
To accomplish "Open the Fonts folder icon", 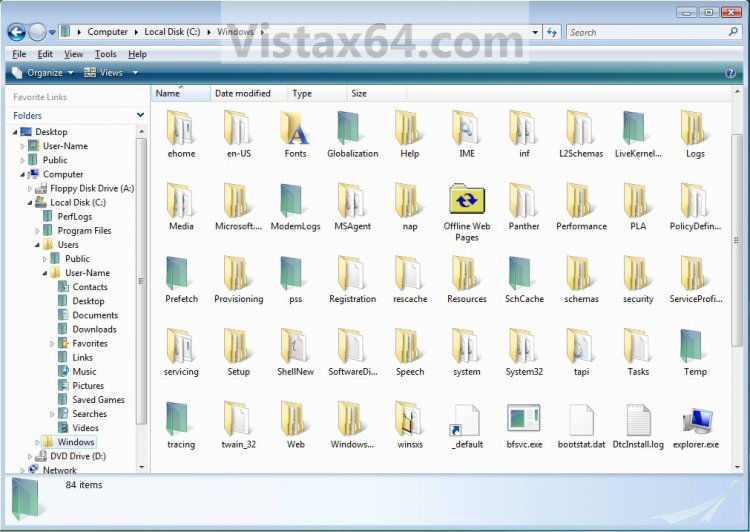I will [x=295, y=128].
